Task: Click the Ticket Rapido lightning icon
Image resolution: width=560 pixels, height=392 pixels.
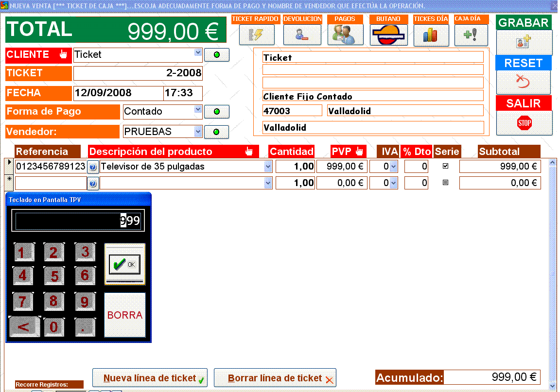Action: click(257, 35)
